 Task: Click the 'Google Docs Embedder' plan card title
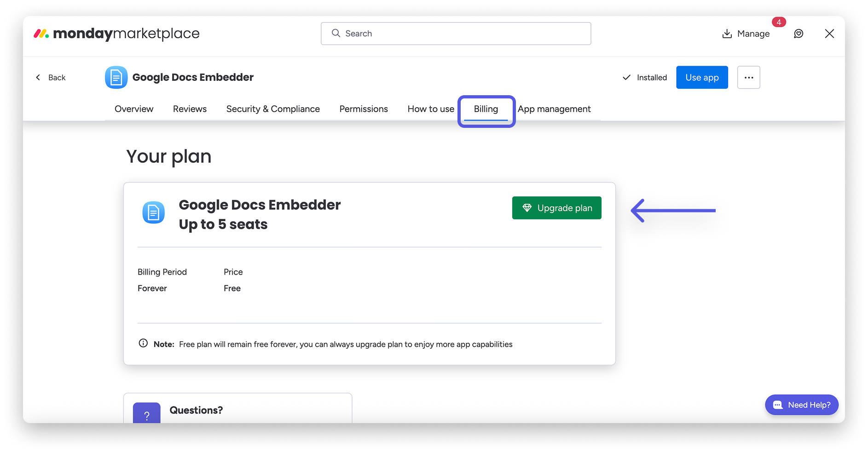pyautogui.click(x=260, y=205)
